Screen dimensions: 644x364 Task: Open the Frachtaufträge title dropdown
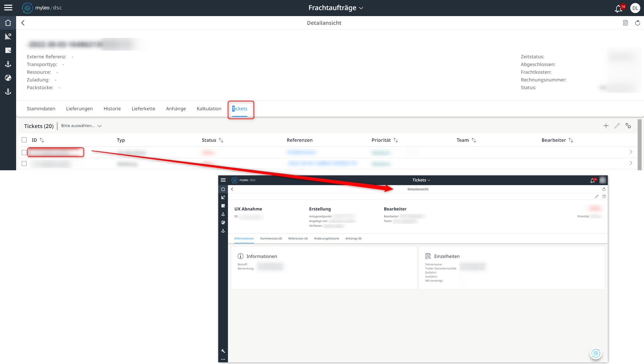click(336, 8)
